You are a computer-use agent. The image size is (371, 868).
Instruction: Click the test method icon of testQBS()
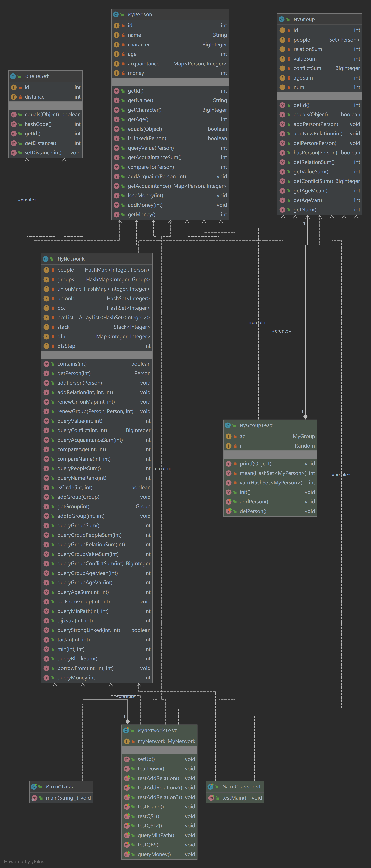pos(127,844)
